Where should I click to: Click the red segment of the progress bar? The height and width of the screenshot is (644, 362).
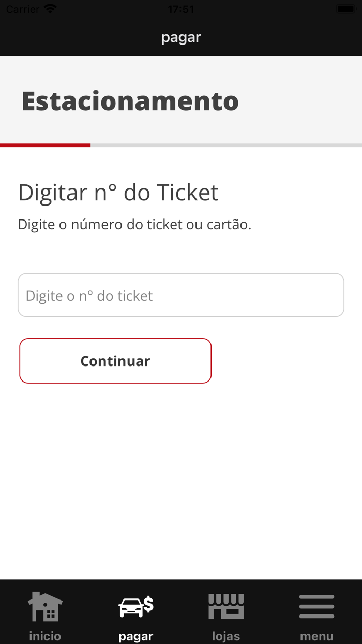coord(45,145)
